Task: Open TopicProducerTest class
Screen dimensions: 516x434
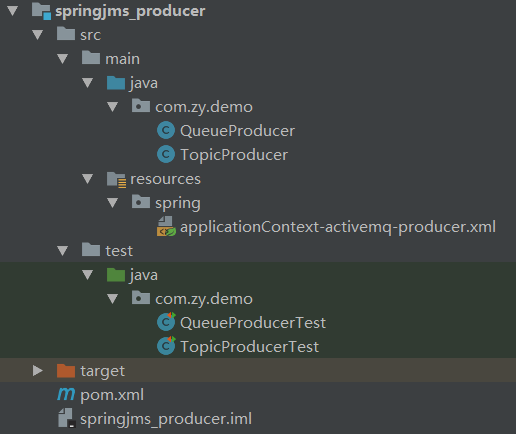Action: 249,347
